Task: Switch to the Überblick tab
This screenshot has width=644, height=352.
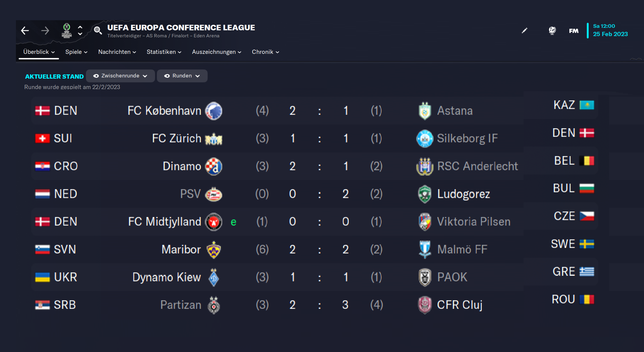Action: click(39, 52)
